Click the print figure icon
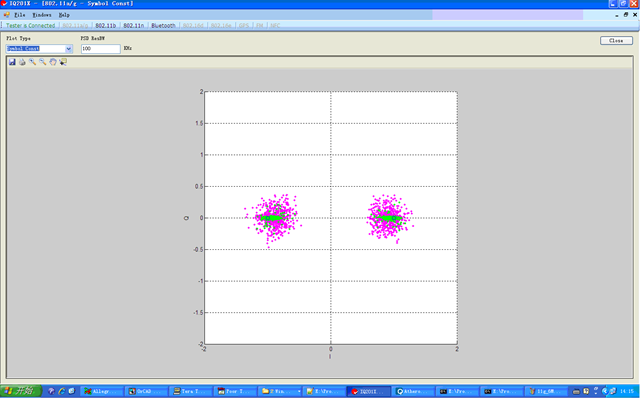Image resolution: width=640 pixels, height=400 pixels. tap(22, 62)
